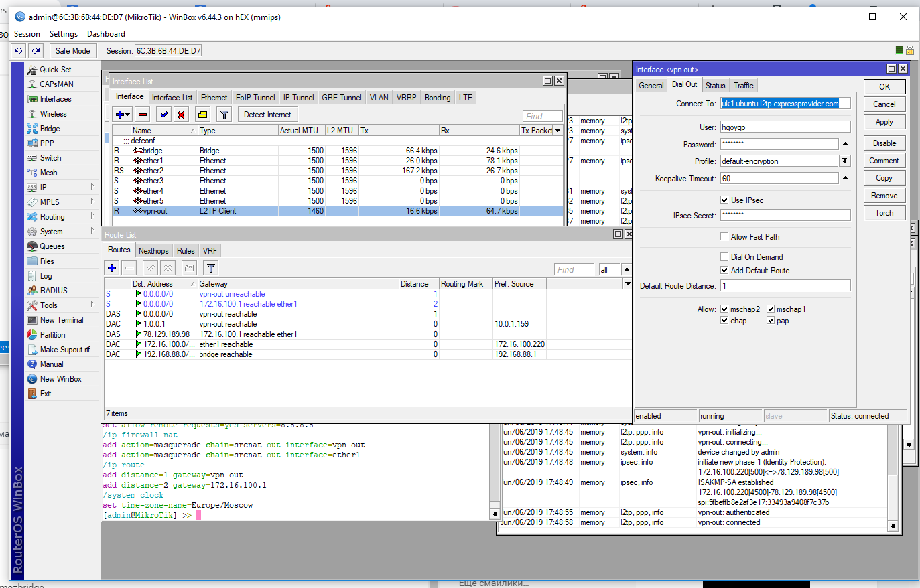Click Detect Internet button
Viewport: 920px width, 588px height.
click(x=267, y=115)
